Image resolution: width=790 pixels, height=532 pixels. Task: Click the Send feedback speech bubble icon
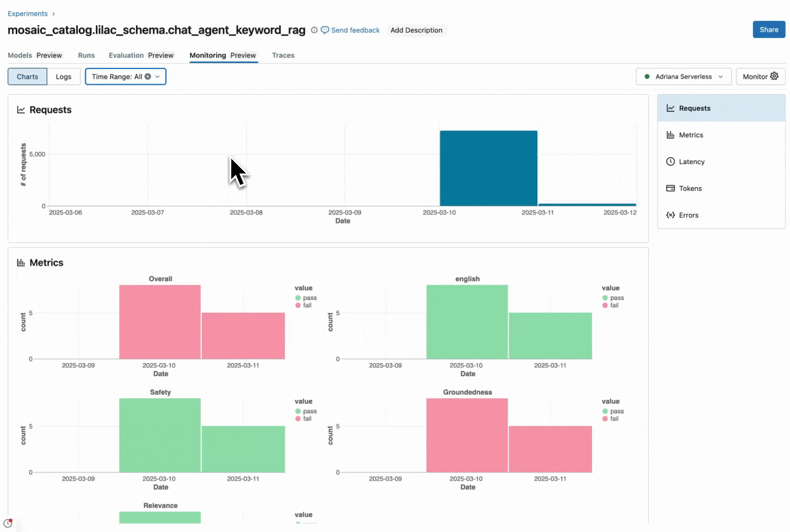pyautogui.click(x=325, y=30)
